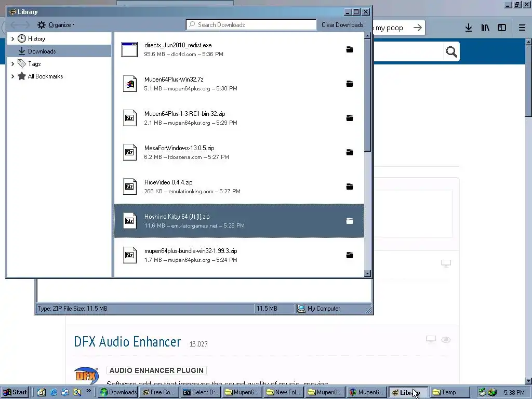Switch to Temp taskbar button

[x=450, y=392]
